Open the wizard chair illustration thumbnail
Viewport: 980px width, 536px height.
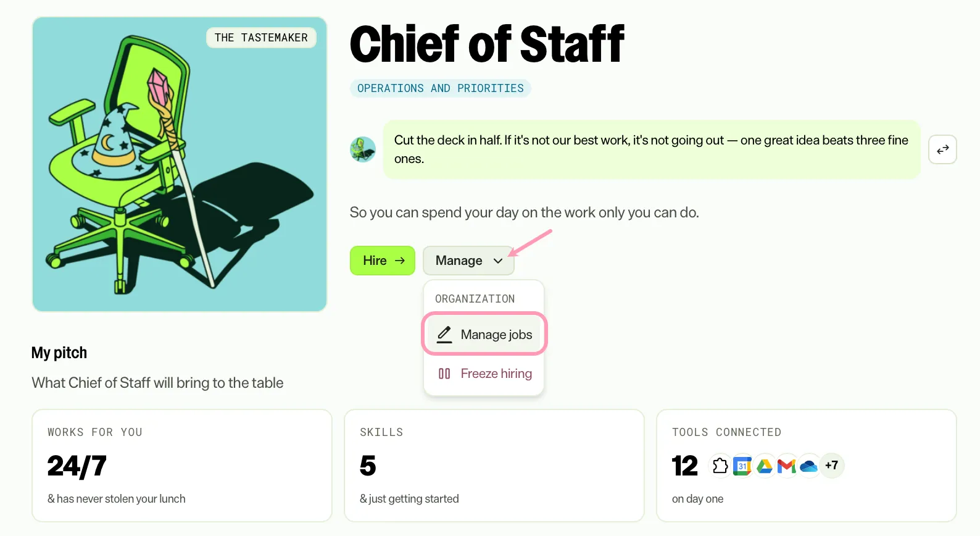coord(180,164)
